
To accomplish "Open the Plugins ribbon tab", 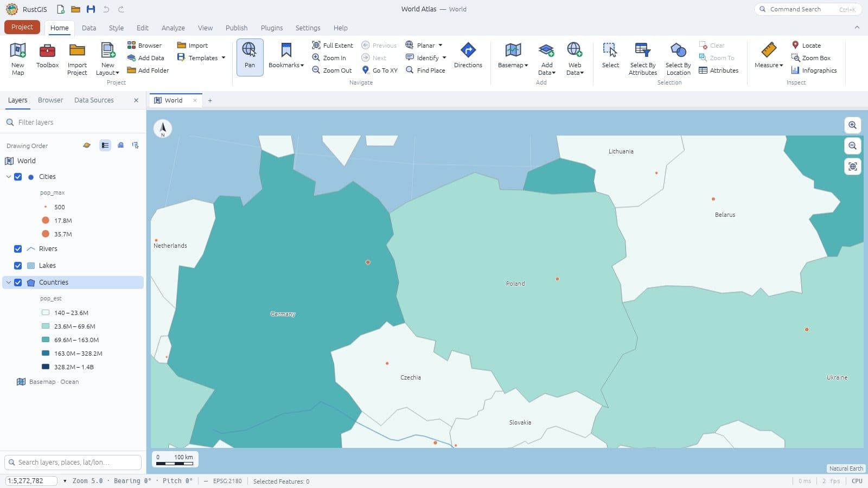I will (x=272, y=28).
